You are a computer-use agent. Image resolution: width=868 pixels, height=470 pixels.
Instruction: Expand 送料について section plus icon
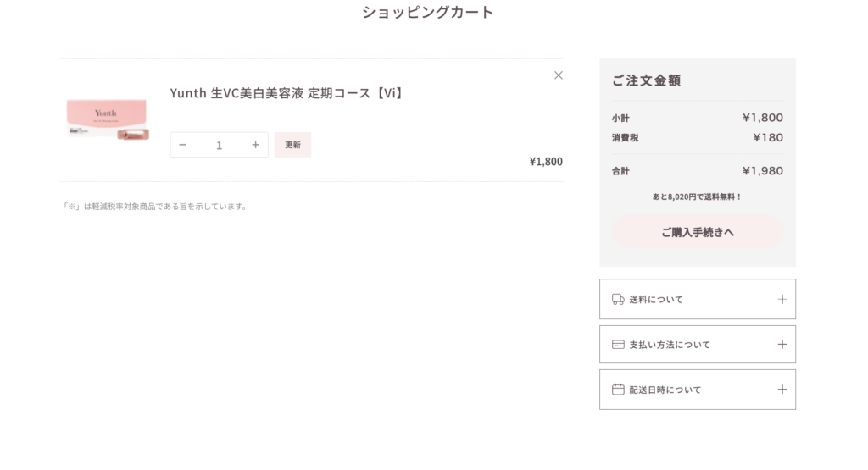[782, 299]
